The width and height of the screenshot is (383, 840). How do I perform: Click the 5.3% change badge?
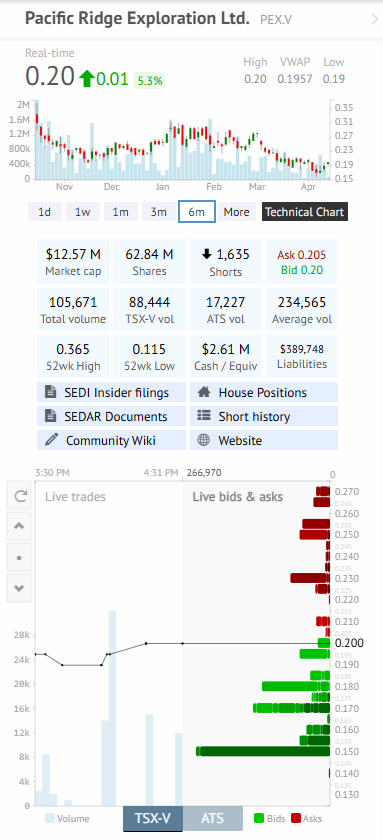pyautogui.click(x=150, y=81)
